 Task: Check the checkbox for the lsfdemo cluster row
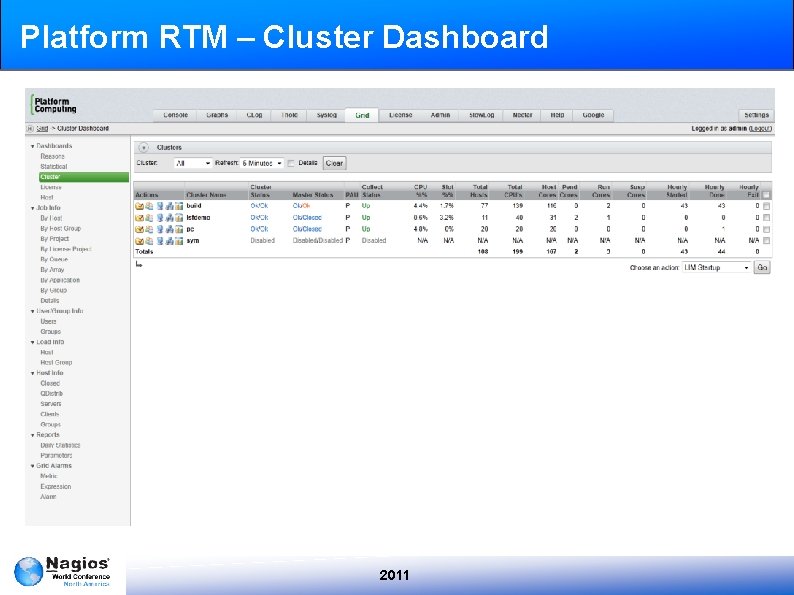pyautogui.click(x=766, y=218)
